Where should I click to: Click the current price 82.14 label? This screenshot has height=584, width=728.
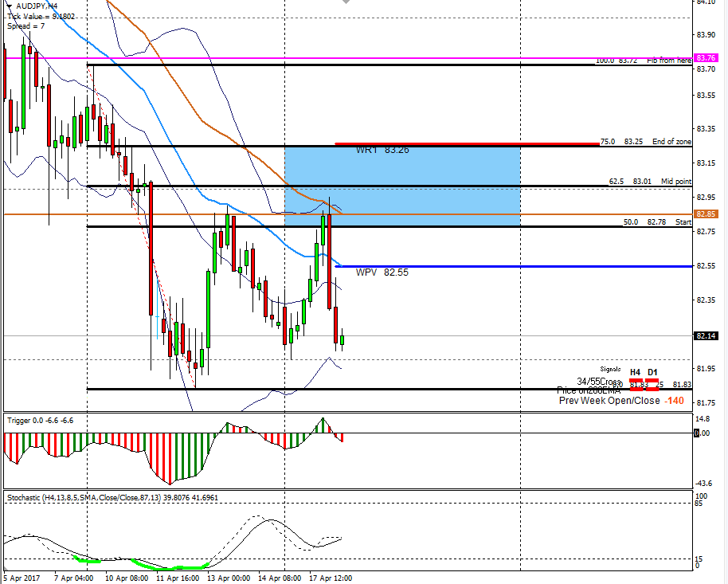click(705, 336)
